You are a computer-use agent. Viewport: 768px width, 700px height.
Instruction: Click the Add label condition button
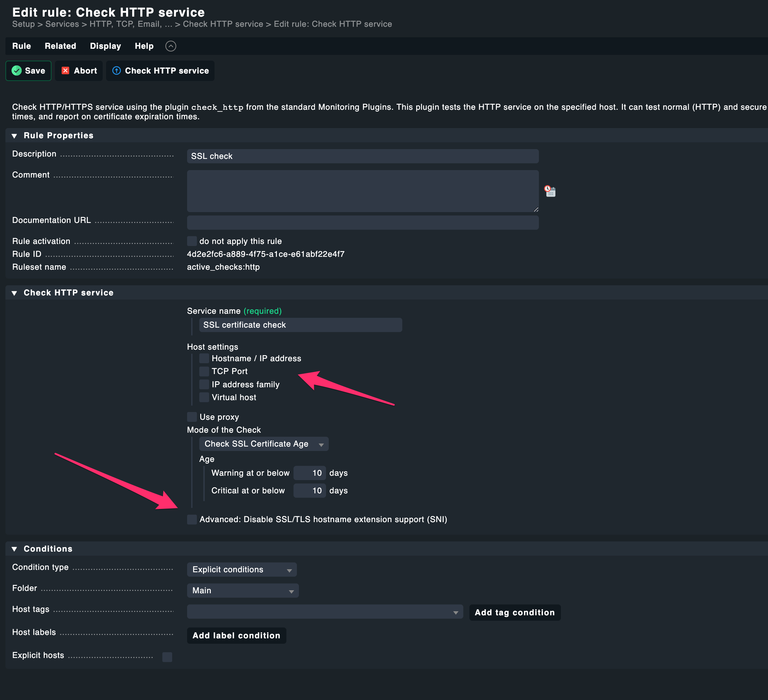(x=236, y=635)
